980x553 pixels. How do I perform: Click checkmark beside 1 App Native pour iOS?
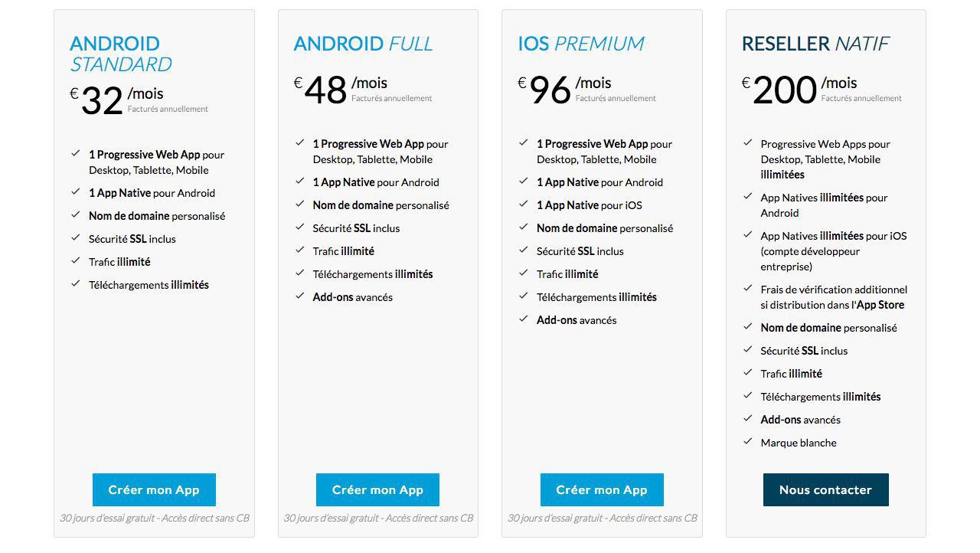[x=524, y=205]
